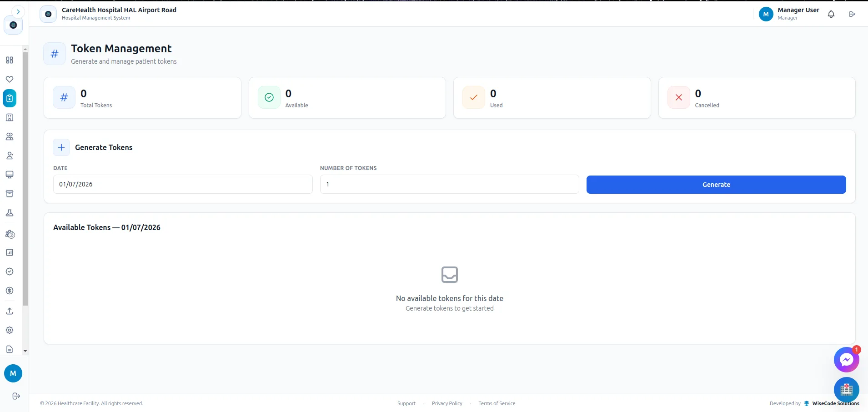This screenshot has height=412, width=868.
Task: Click the M avatar in top header
Action: 766,14
